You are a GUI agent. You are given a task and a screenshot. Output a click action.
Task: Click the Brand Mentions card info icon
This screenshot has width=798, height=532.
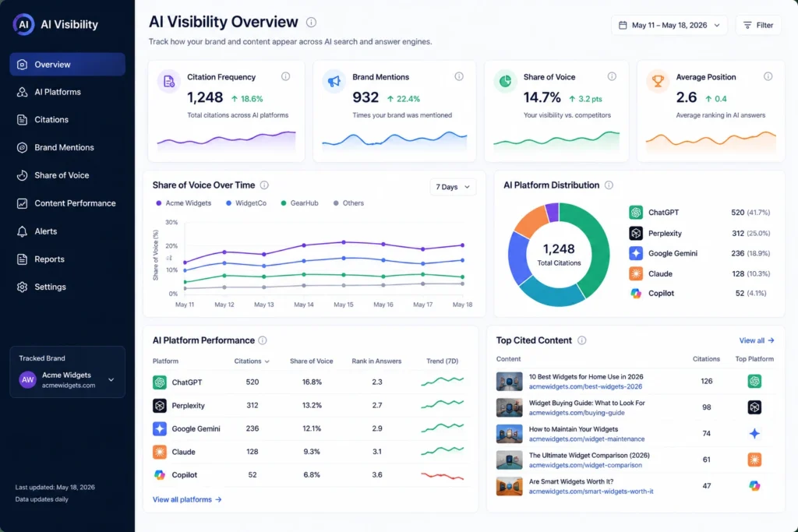click(459, 76)
